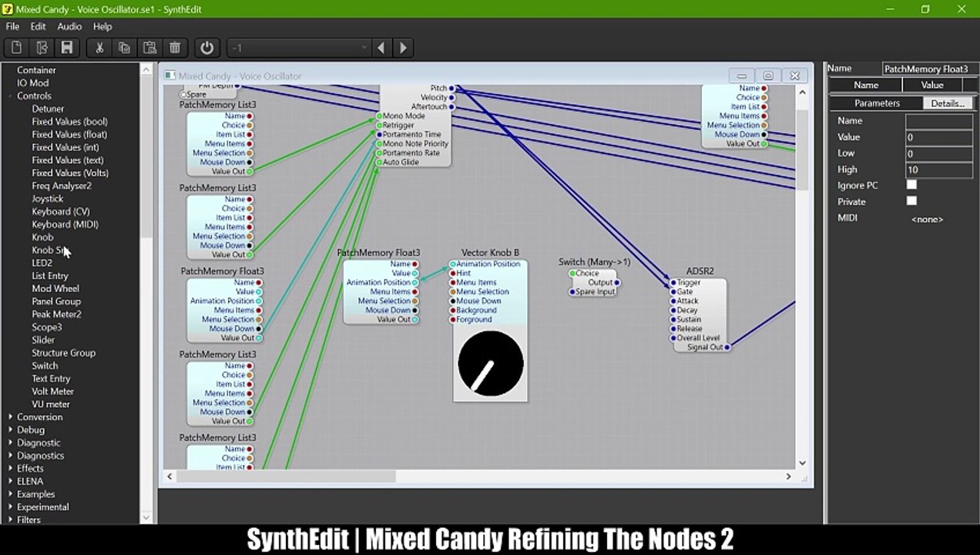Click scroll-up arrow of module list
The width and height of the screenshot is (980, 555).
click(146, 69)
